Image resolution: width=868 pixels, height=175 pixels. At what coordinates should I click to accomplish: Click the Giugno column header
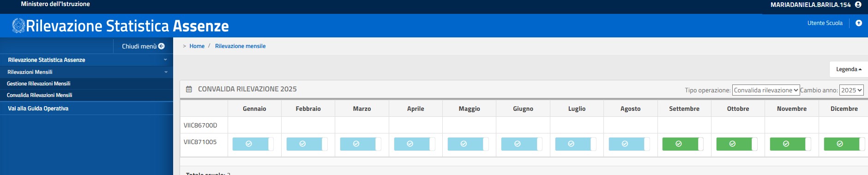523,109
